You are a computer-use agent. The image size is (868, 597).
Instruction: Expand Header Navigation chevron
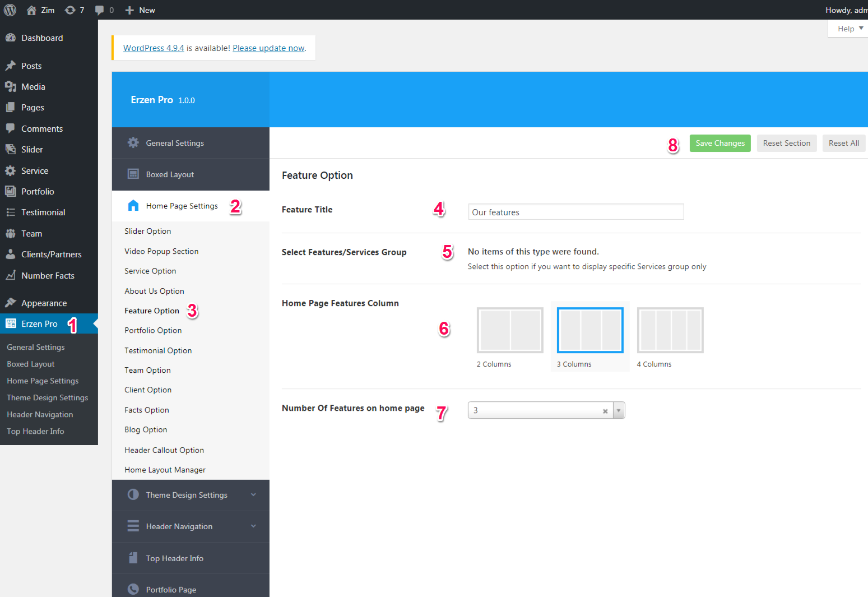[253, 526]
